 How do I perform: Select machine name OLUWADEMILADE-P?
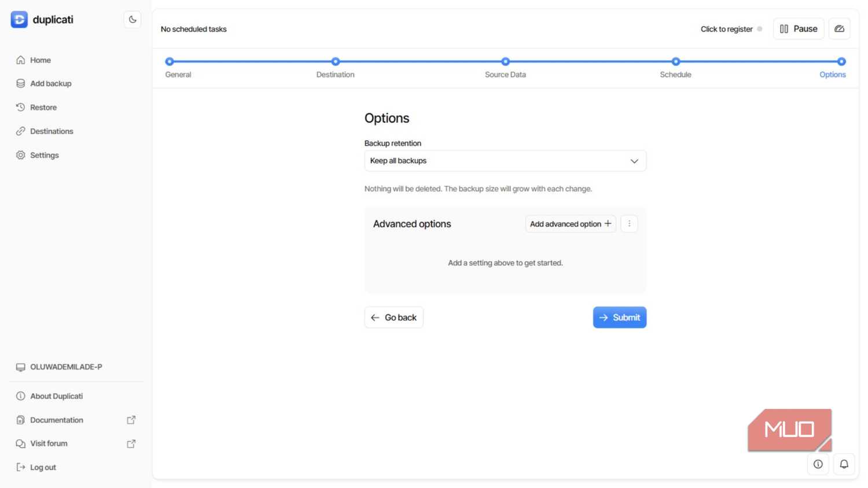click(x=66, y=367)
